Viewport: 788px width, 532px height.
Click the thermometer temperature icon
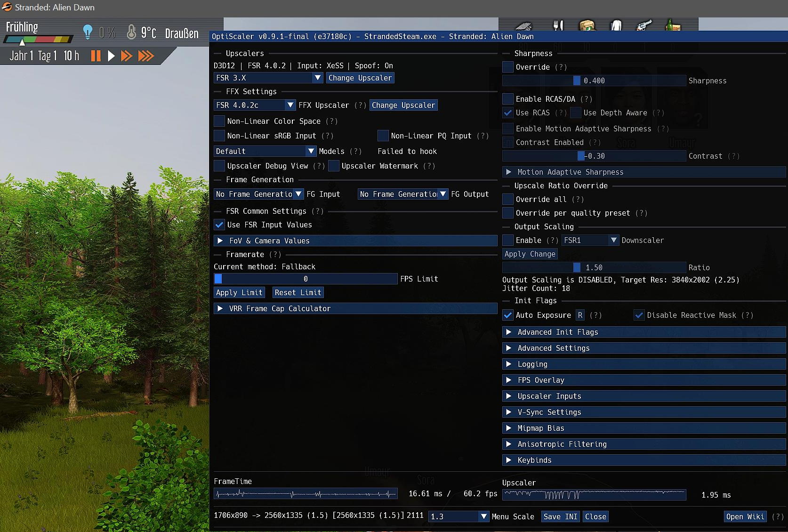[x=131, y=32]
